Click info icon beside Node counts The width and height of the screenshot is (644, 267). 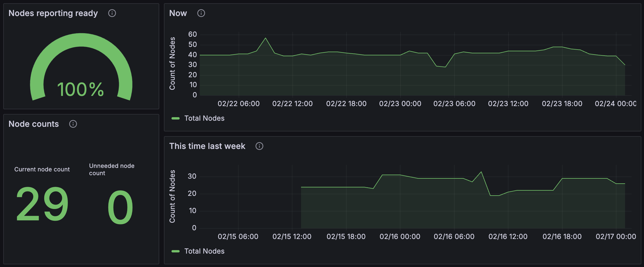point(73,124)
